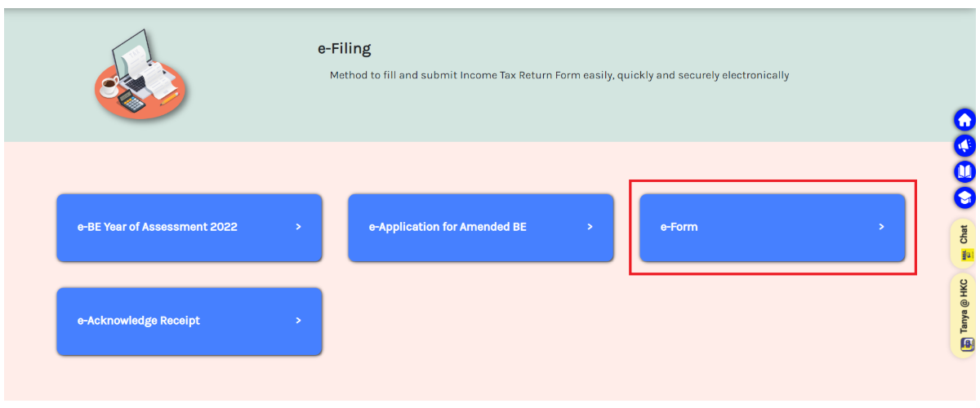Click arrow on e-Application for Amended BE
The image size is (980, 408).
[590, 227]
